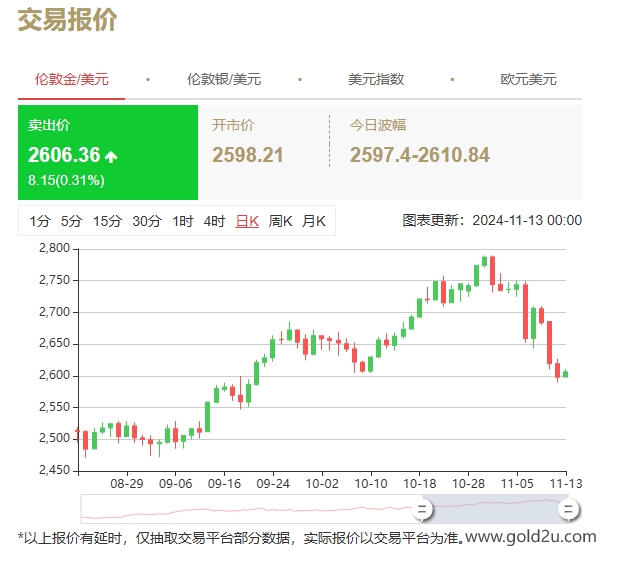Choose the 5分 chart interval

(71, 222)
